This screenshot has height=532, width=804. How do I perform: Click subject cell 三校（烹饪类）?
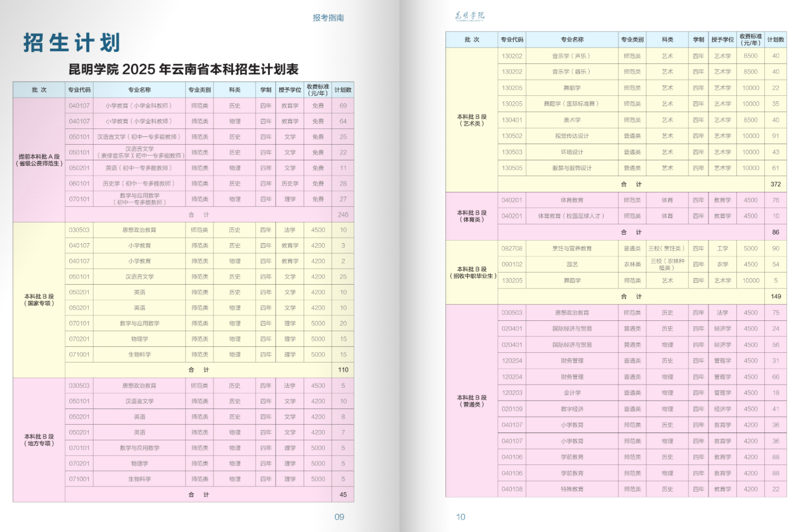tap(667, 248)
